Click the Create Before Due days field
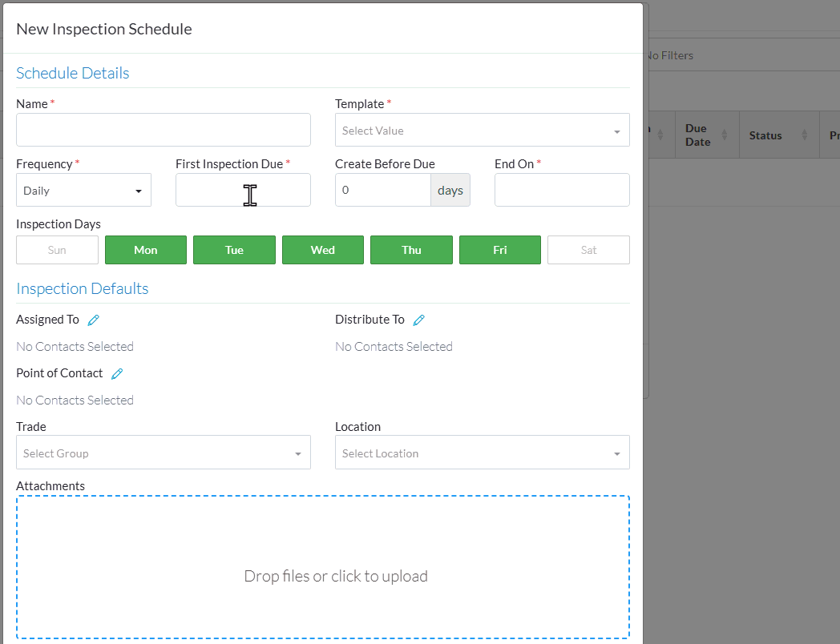840x644 pixels. pos(383,190)
